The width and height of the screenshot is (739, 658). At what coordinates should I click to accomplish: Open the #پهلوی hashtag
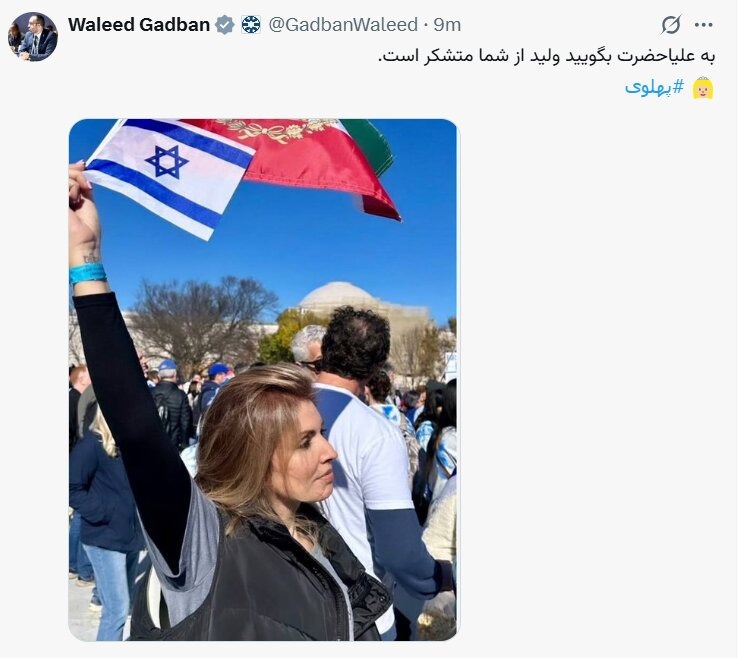click(654, 87)
